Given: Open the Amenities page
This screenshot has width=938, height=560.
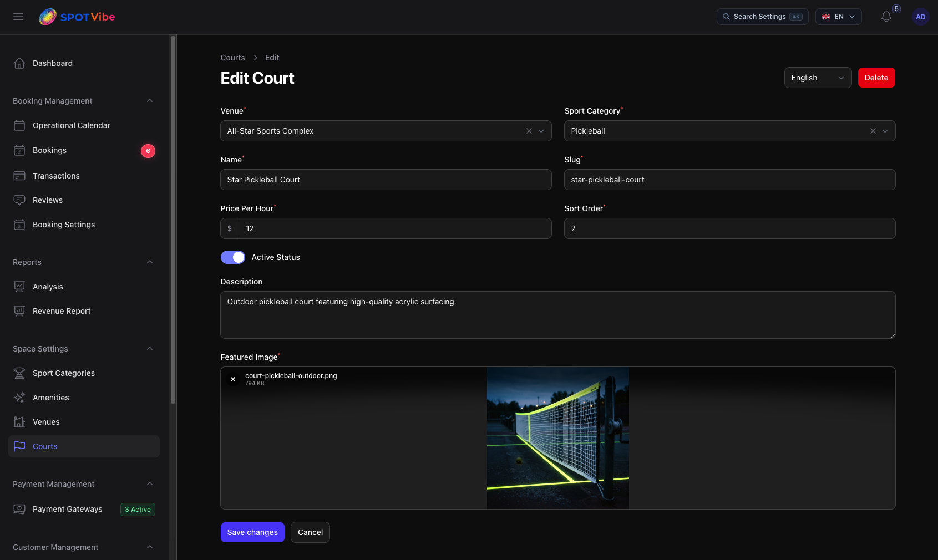Looking at the screenshot, I should pyautogui.click(x=84, y=398).
